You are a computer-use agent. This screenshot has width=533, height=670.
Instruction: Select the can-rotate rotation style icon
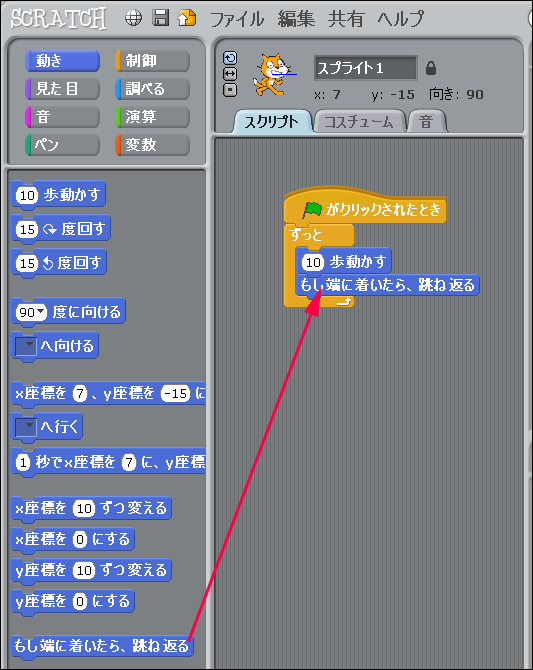click(x=230, y=58)
